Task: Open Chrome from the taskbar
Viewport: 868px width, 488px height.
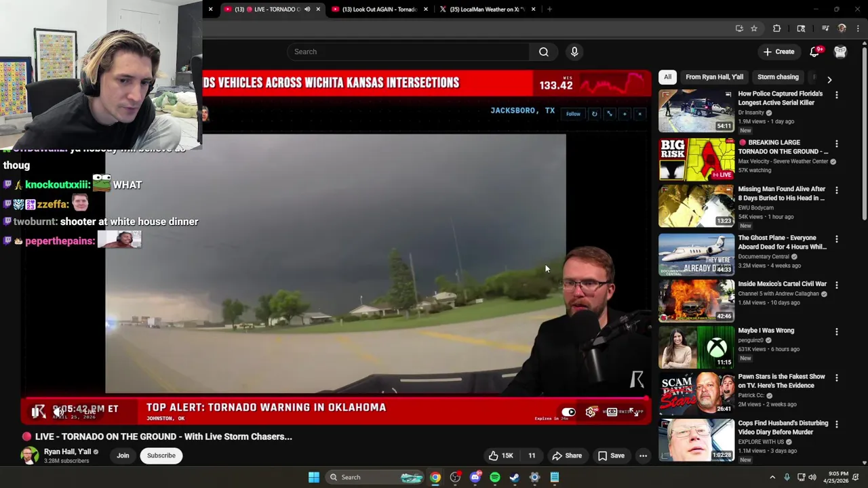Action: point(435,477)
